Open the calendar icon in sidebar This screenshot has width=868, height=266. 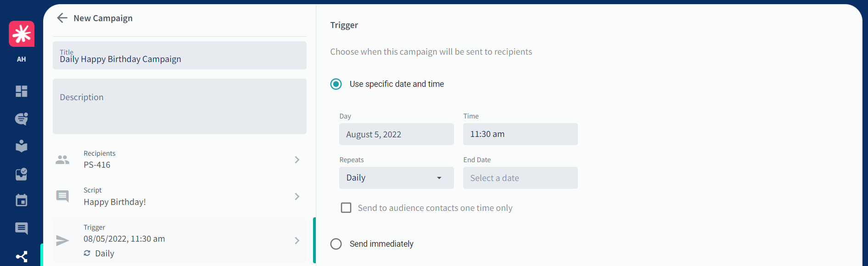coord(21,200)
